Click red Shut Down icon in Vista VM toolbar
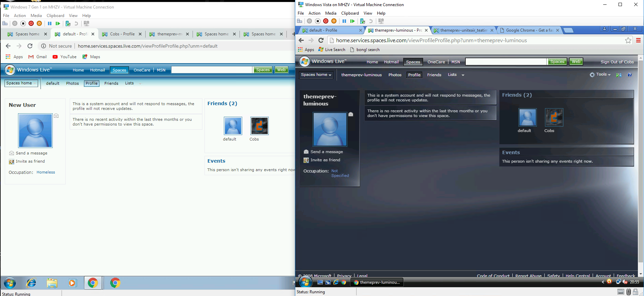The width and height of the screenshot is (644, 296). tap(326, 21)
